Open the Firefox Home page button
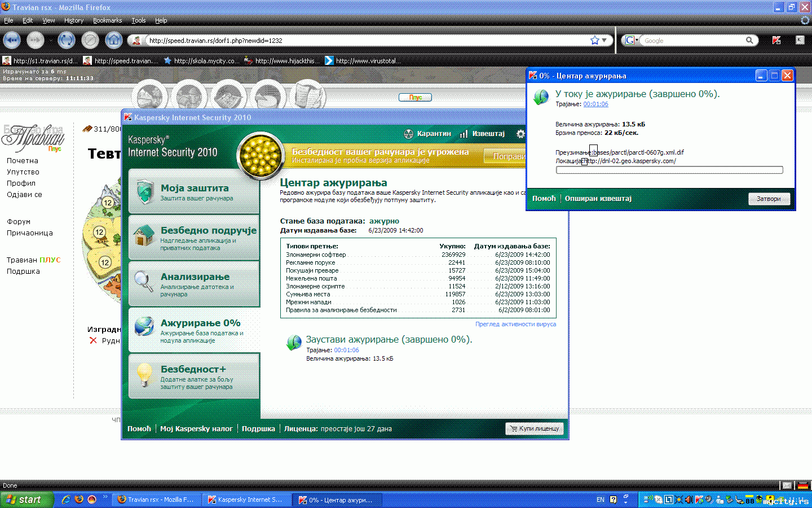Image resolution: width=812 pixels, height=508 pixels. (x=114, y=40)
